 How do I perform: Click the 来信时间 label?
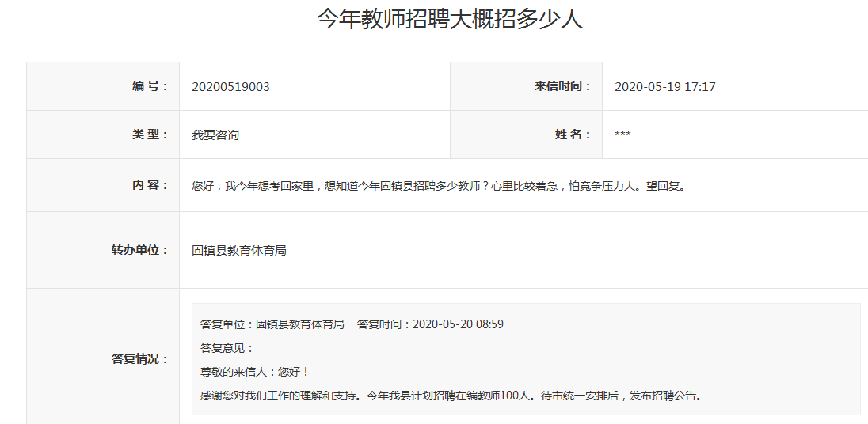click(562, 86)
